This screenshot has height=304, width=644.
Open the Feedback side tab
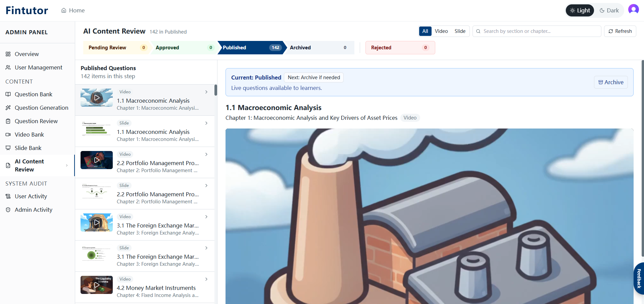[x=639, y=278]
